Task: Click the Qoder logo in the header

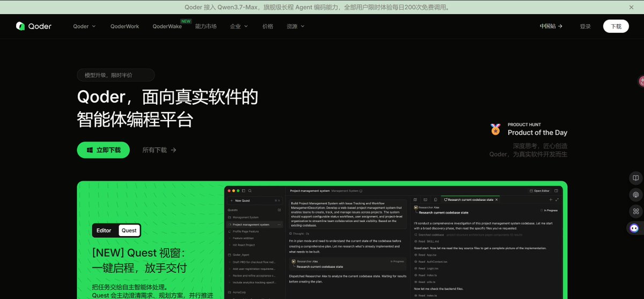Action: pos(34,26)
